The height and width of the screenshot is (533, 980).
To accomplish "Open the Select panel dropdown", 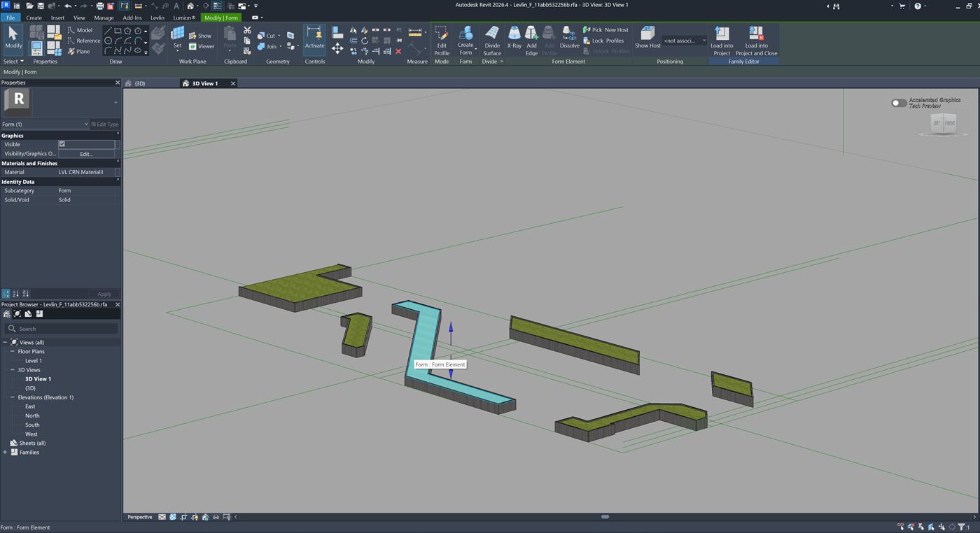I will click(13, 62).
